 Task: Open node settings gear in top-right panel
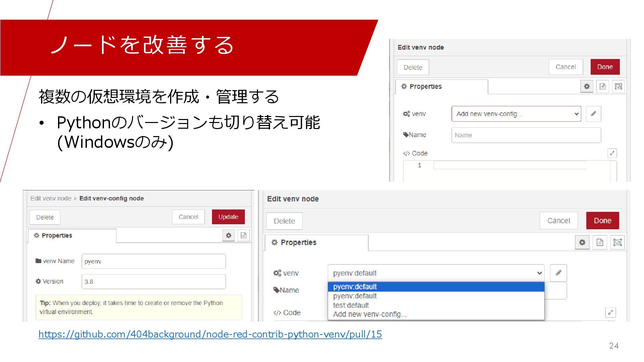click(x=587, y=86)
